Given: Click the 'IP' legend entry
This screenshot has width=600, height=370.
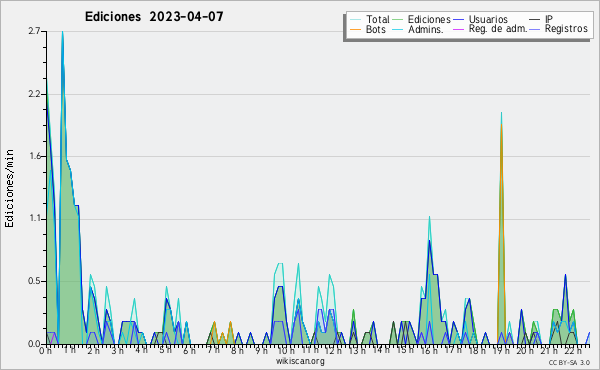Looking at the screenshot, I should click(541, 19).
